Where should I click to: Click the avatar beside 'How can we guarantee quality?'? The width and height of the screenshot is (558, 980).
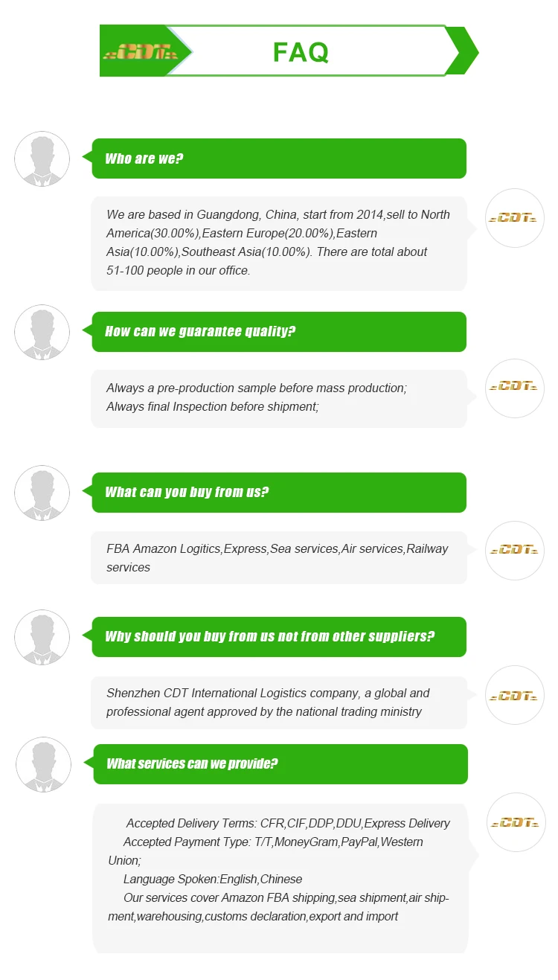pos(42,332)
